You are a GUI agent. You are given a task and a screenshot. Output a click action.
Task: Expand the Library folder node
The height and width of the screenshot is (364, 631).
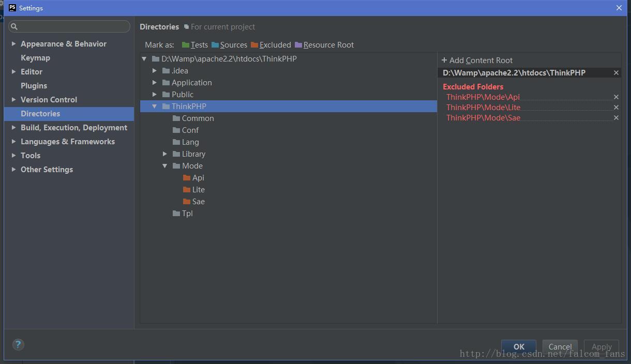pos(165,154)
